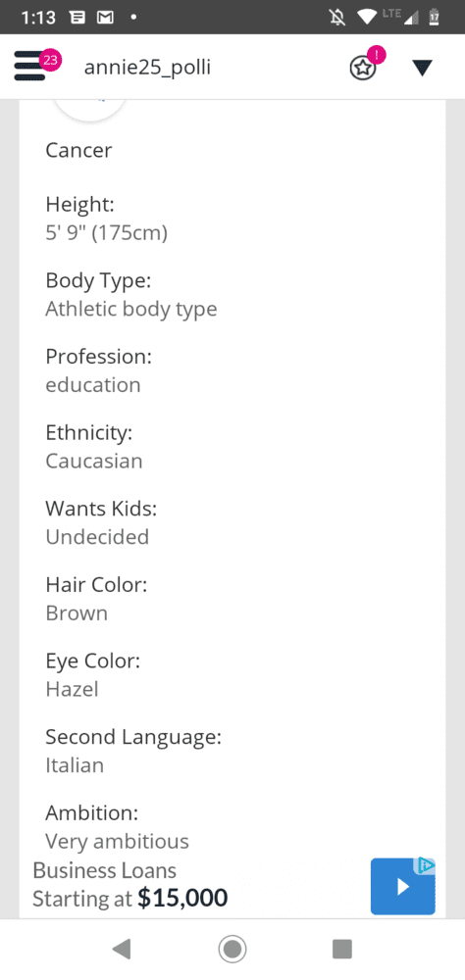Tap the muted bell status icon
Viewport: 465px width, 980px height.
click(336, 17)
